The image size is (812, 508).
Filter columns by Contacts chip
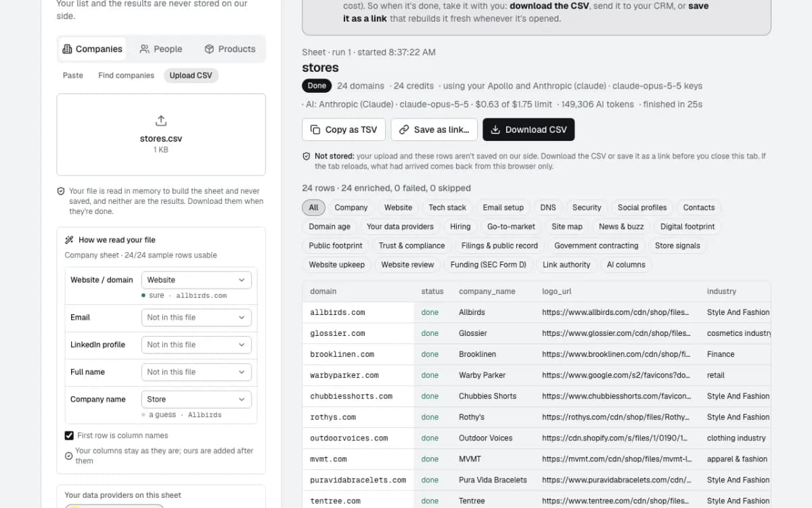point(699,208)
